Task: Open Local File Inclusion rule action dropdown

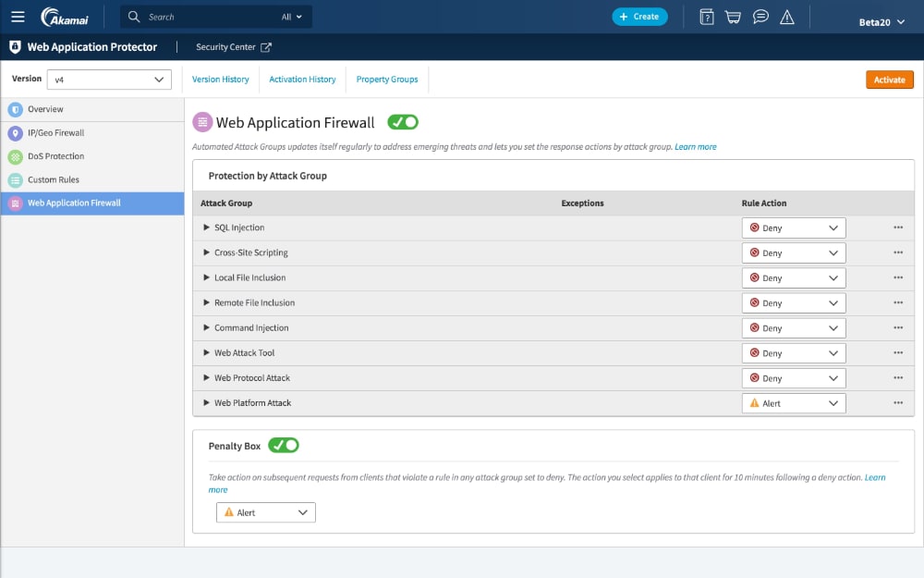Action: click(793, 277)
